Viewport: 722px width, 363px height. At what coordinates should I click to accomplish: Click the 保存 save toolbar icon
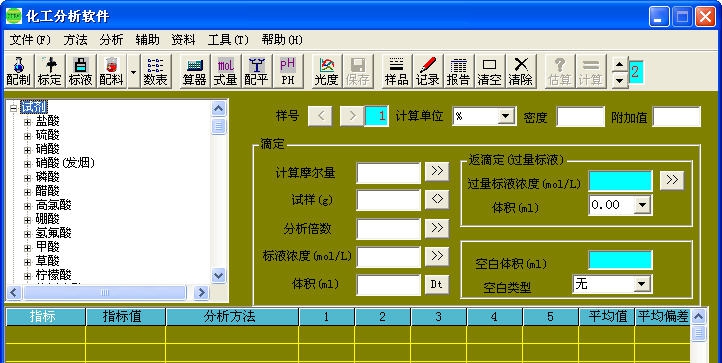[x=357, y=71]
